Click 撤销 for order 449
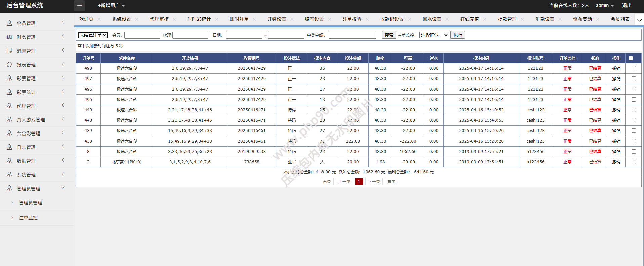Screen dimensions: 644x266 616,110
